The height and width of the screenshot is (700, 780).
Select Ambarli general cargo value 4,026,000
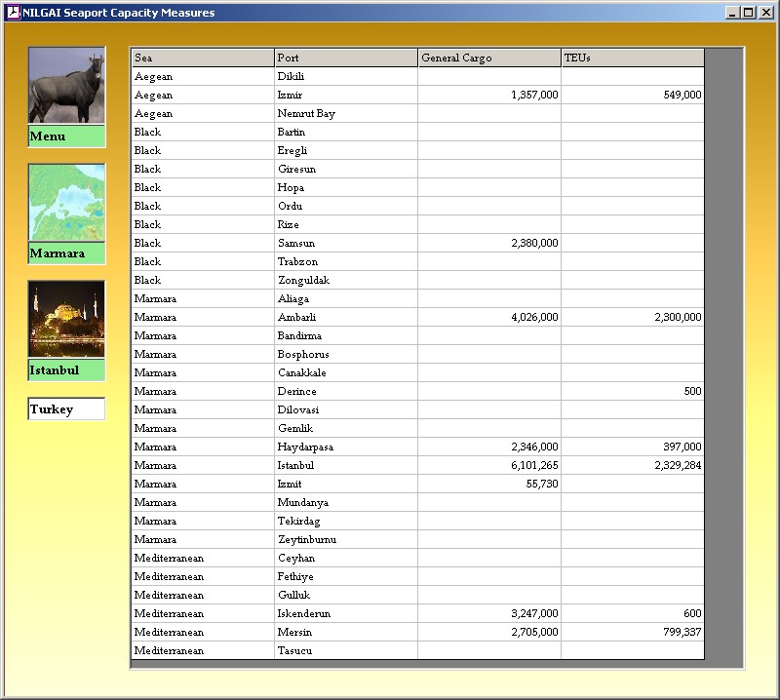pos(488,317)
